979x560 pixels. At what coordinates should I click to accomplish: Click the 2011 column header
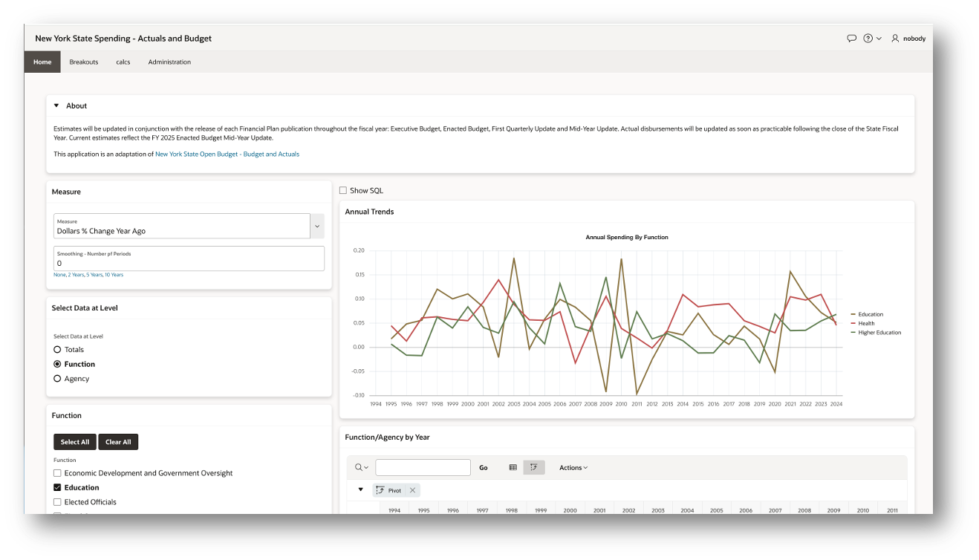(892, 510)
